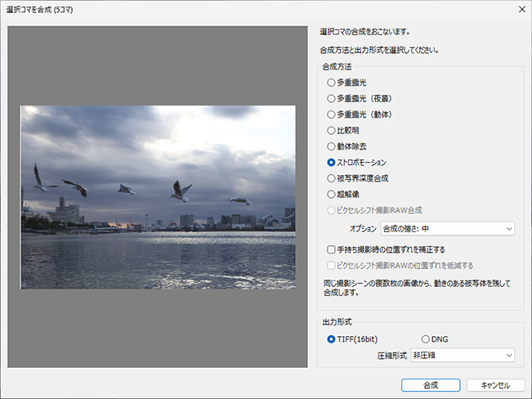Click the 選択コマを合成 title bar
The image size is (532, 399).
pos(245,10)
